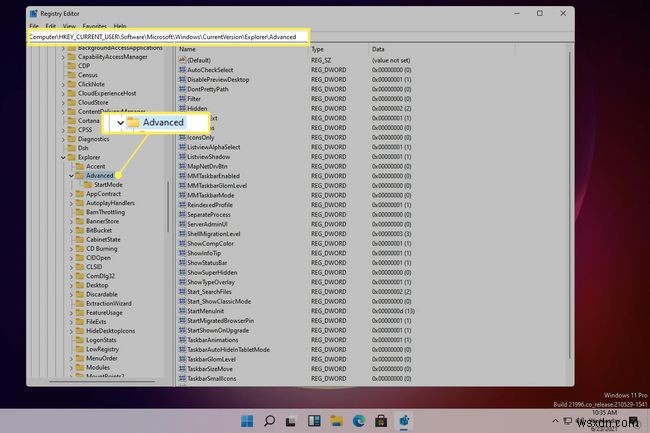Image resolution: width=650 pixels, height=433 pixels.
Task: Select the CDP folder icon
Action: tap(71, 65)
